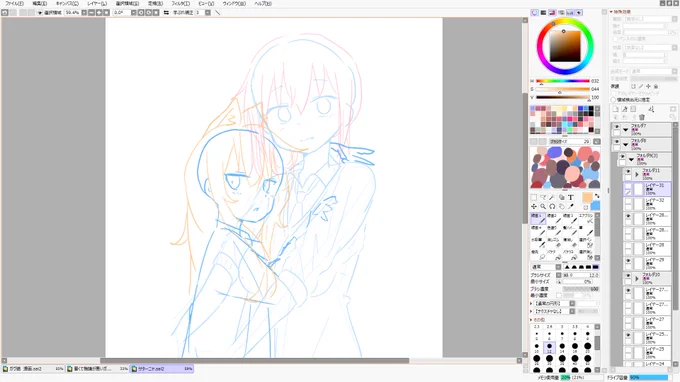The width and height of the screenshot is (680, 382).
Task: Adjust the hue H slider
Action: pos(562,81)
